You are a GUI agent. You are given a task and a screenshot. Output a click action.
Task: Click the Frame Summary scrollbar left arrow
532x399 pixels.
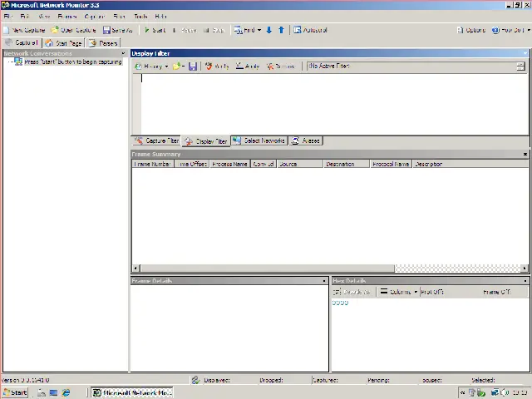pyautogui.click(x=135, y=268)
